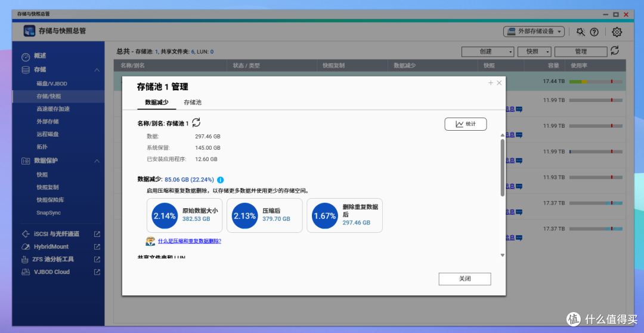Open the help question mark icon

click(x=595, y=32)
